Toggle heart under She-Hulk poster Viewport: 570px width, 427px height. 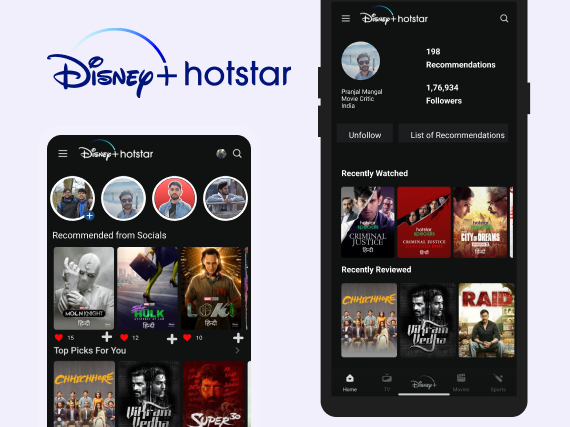point(124,338)
